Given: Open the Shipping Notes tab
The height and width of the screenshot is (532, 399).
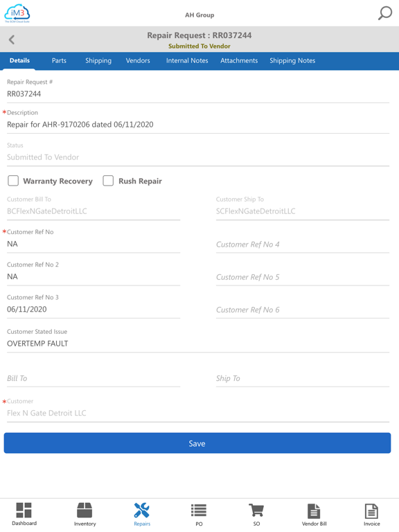Looking at the screenshot, I should 292,61.
